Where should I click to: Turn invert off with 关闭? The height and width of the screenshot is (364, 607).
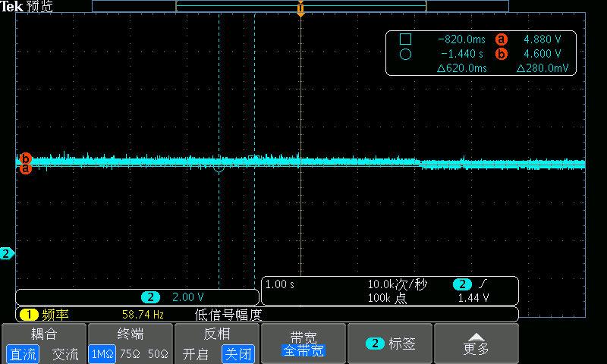click(237, 354)
